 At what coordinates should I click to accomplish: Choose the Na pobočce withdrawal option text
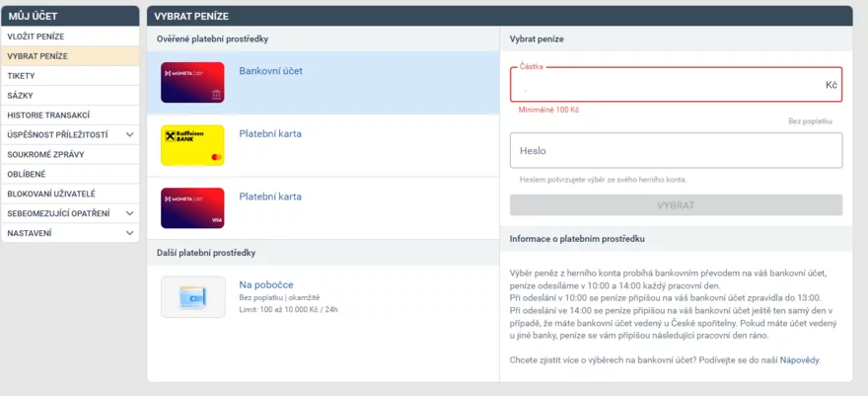click(x=266, y=284)
